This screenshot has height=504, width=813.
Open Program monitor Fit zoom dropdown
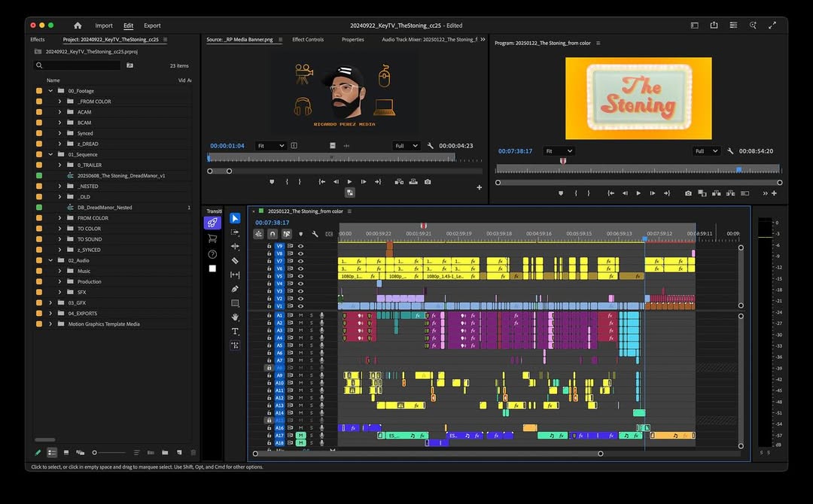tap(559, 151)
